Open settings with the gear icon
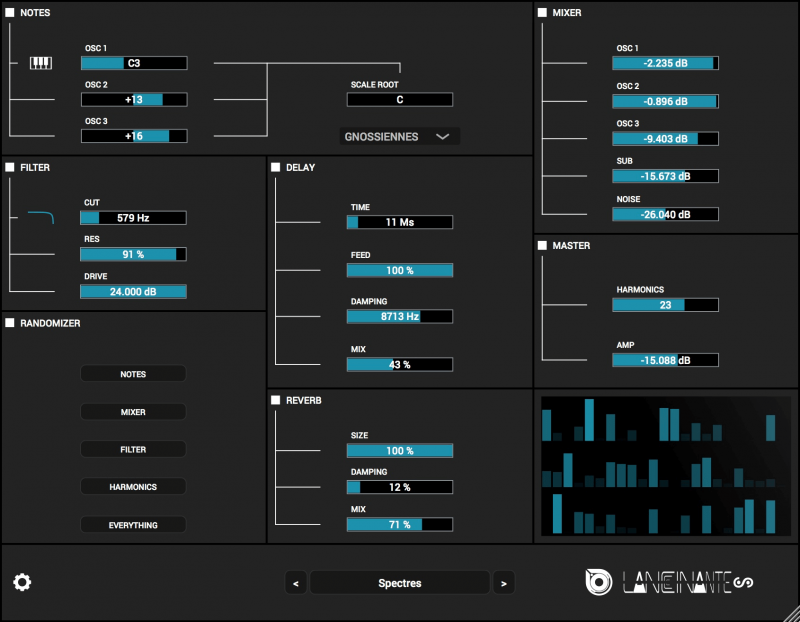The image size is (800, 622). (22, 582)
